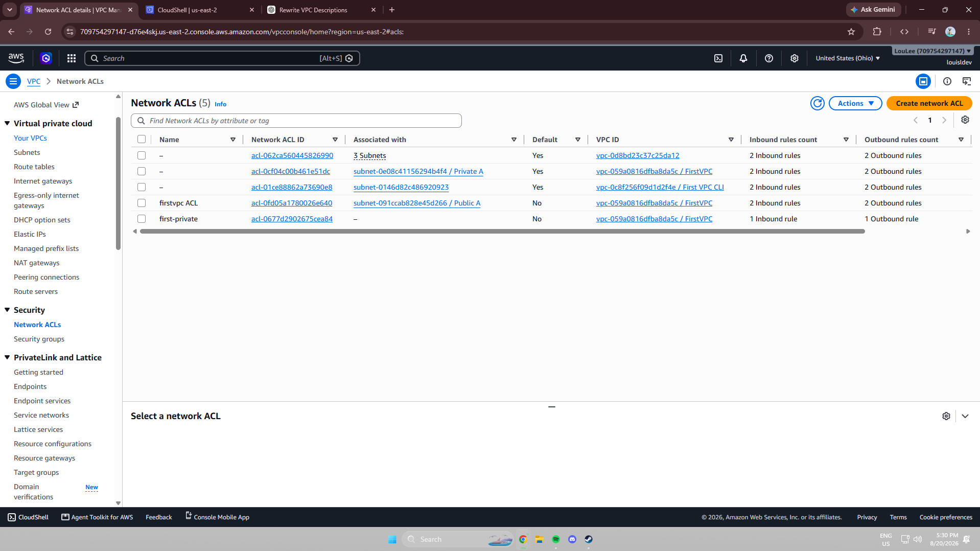The height and width of the screenshot is (551, 980).
Task: Open the browser code brackets icon
Action: pyautogui.click(x=904, y=32)
